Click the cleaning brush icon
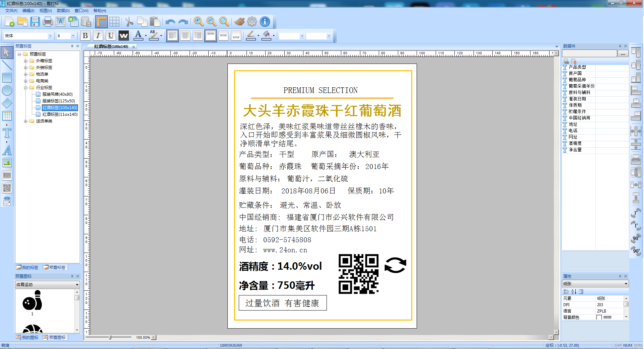 pyautogui.click(x=239, y=22)
